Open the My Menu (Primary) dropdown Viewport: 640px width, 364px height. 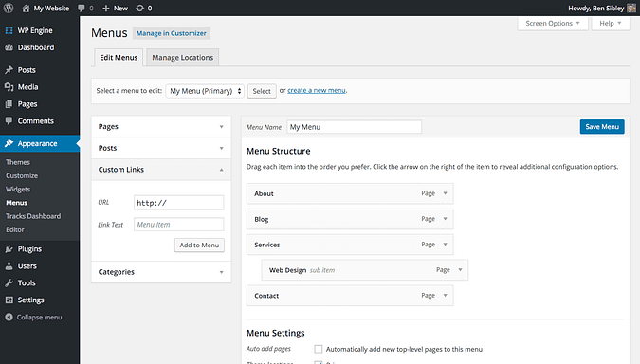[x=205, y=91]
